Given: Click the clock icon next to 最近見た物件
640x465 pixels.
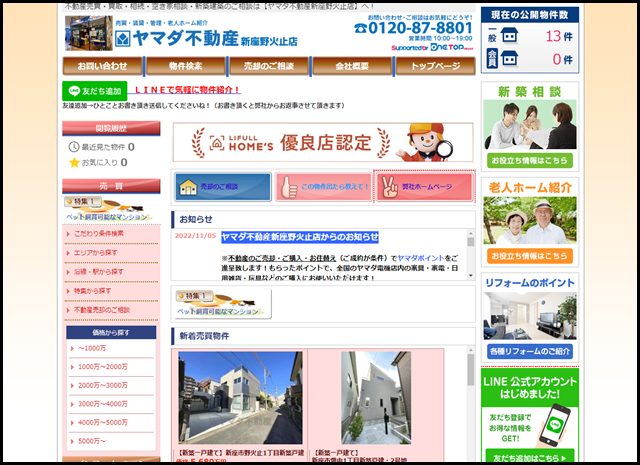Looking at the screenshot, I should (74, 147).
